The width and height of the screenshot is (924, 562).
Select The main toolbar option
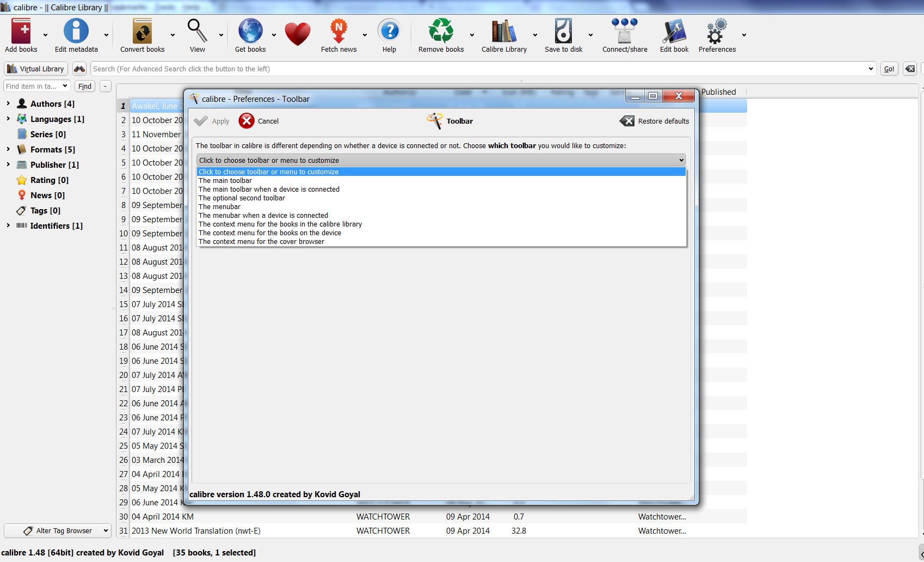[441, 181]
